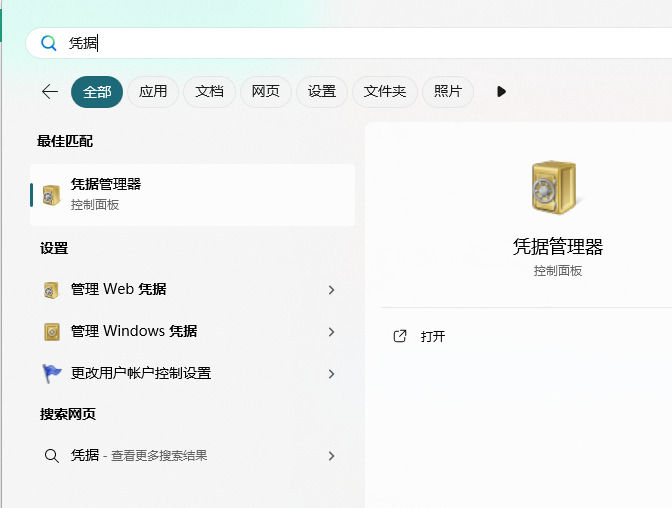This screenshot has height=508, width=672.
Task: Click the search magnifier icon in search box
Action: point(48,43)
